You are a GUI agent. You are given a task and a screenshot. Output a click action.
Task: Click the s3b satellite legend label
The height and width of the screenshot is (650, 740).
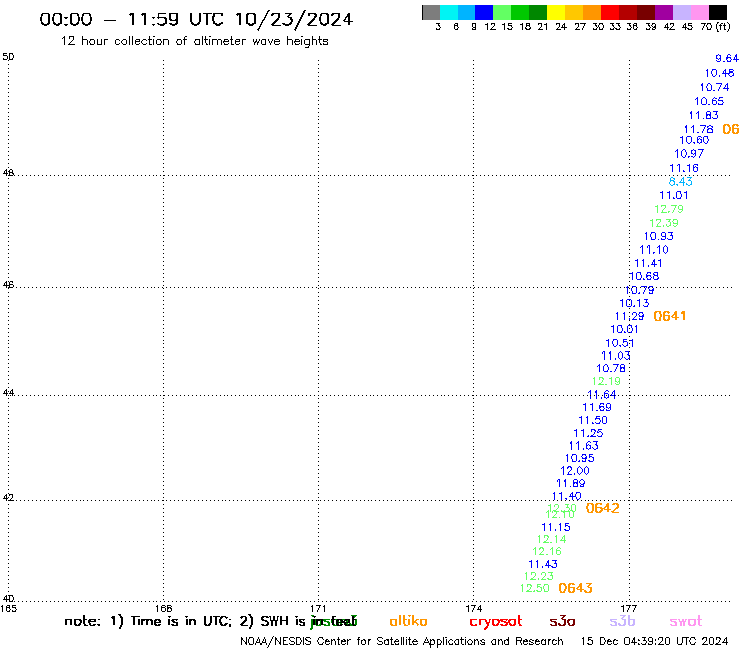[622, 621]
